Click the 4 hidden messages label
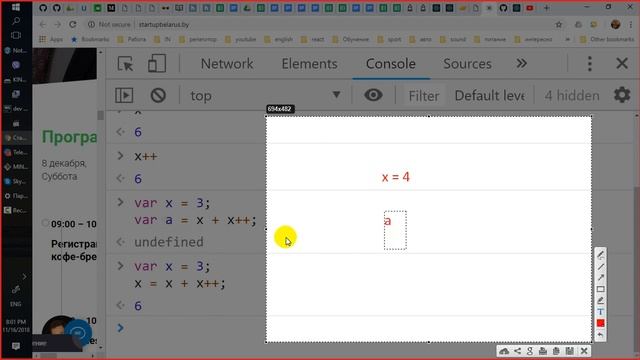640x360 pixels. [x=572, y=96]
